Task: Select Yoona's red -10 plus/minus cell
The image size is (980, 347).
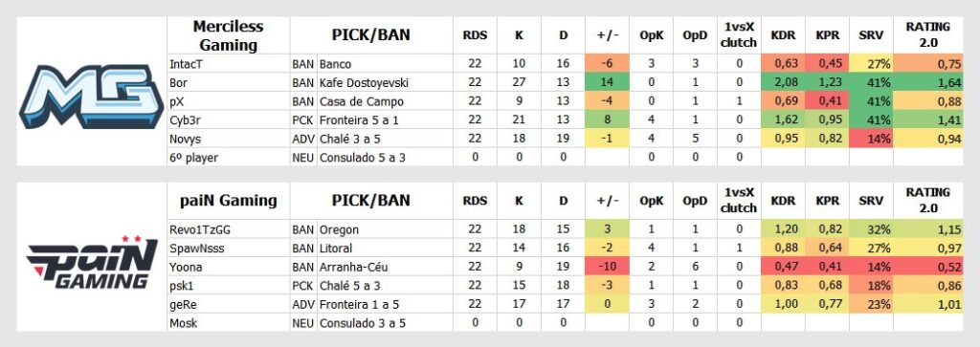Action: point(607,267)
